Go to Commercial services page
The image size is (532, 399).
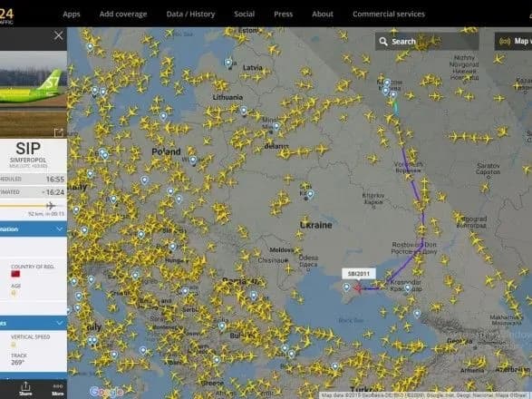coord(389,14)
